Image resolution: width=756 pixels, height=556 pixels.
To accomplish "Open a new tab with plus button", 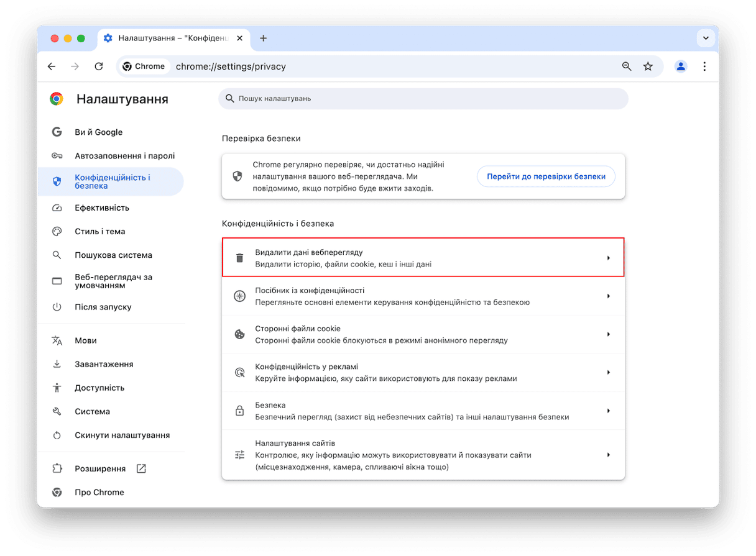I will pyautogui.click(x=263, y=38).
